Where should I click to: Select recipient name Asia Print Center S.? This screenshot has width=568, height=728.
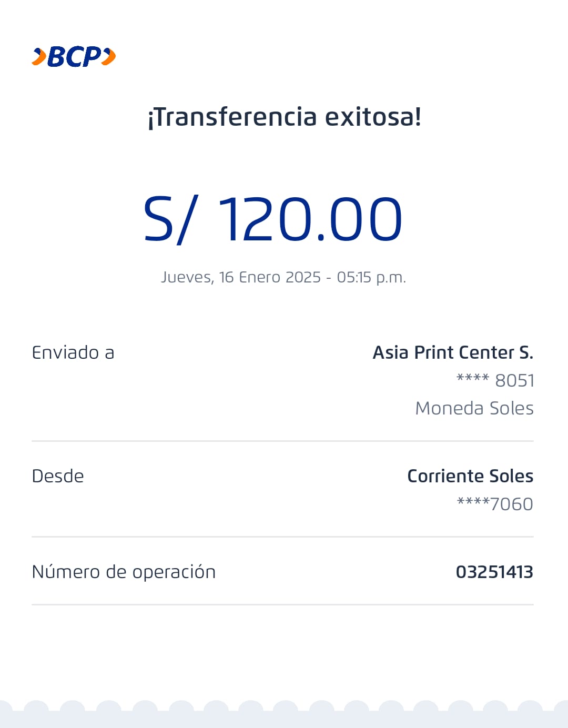453,352
